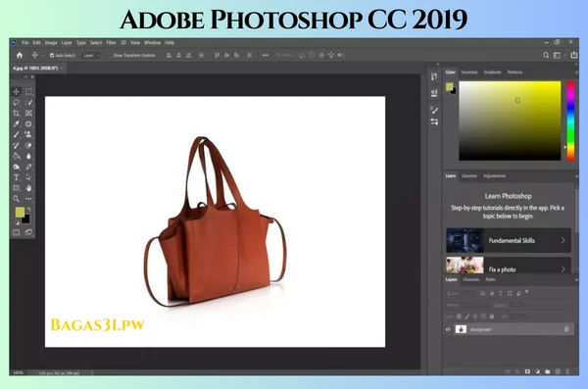The image size is (588, 389).
Task: Select the Move tool in the toolbox
Action: pyautogui.click(x=16, y=91)
